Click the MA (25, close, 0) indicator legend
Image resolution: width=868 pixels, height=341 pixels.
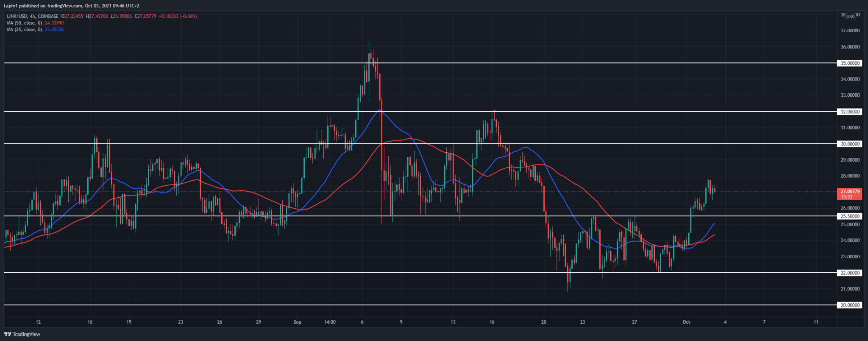[24, 30]
